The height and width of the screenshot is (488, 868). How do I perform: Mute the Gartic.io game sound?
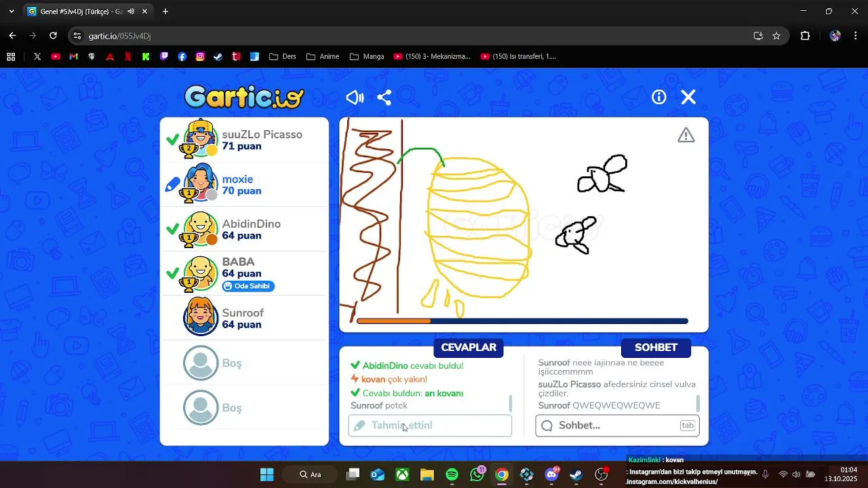(x=355, y=98)
